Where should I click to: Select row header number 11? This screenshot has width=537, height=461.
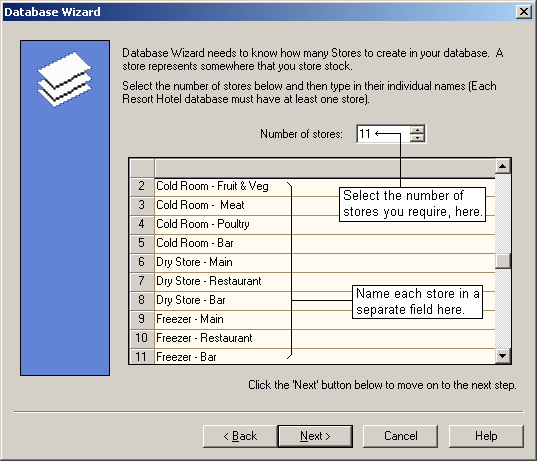coord(142,357)
